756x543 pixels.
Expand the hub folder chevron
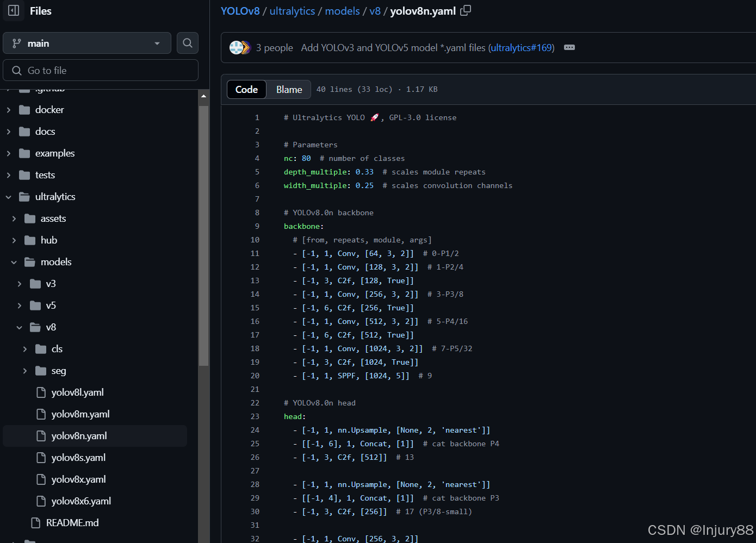pyautogui.click(x=14, y=240)
